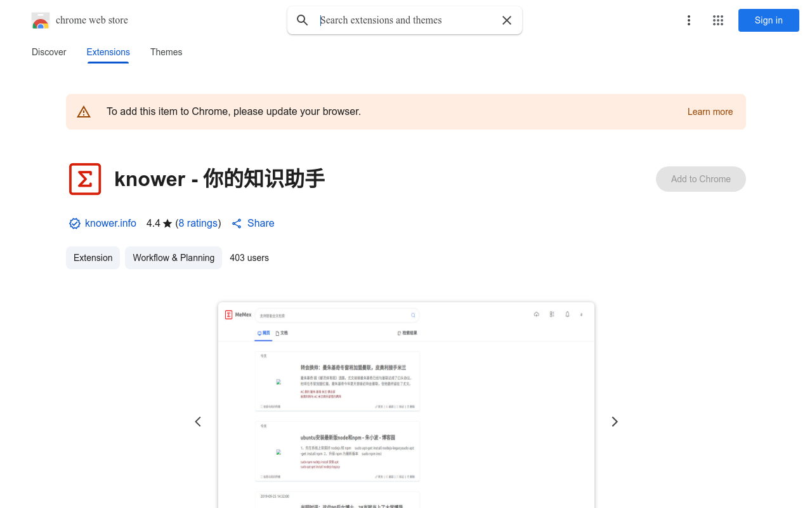Click the 403 users text

point(249,258)
